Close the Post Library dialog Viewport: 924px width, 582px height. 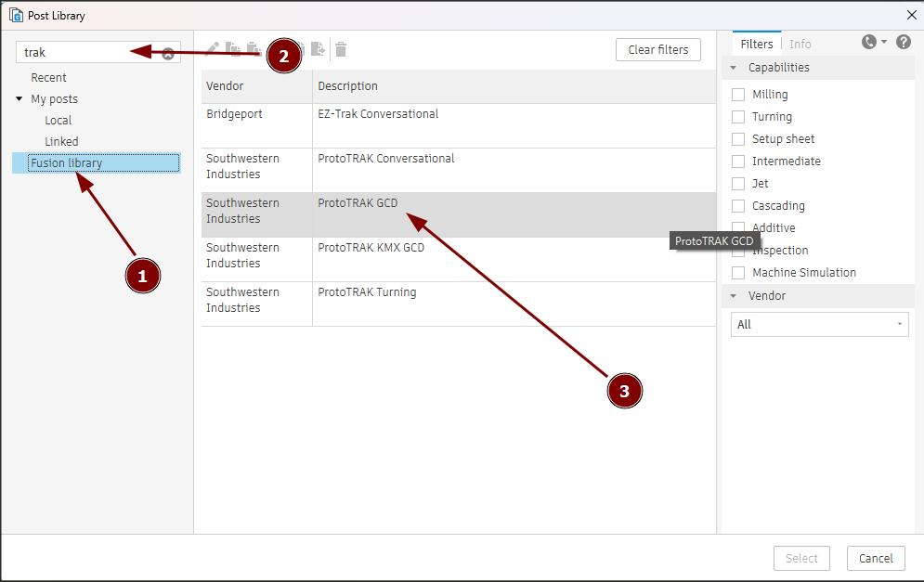[911, 15]
